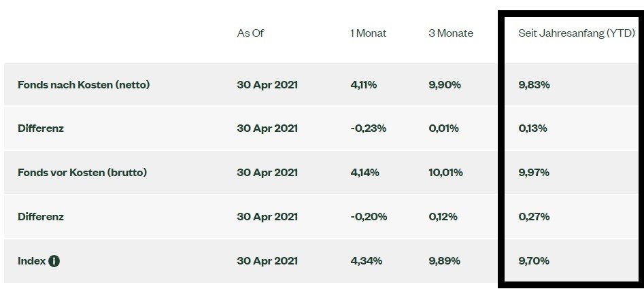Screen dimensions: 644x291
Task: Click the 4,11% one-month value
Action: [x=365, y=85]
